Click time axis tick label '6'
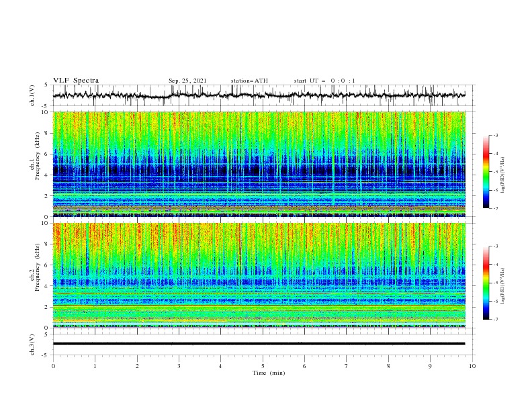The image size is (532, 411). [304, 366]
